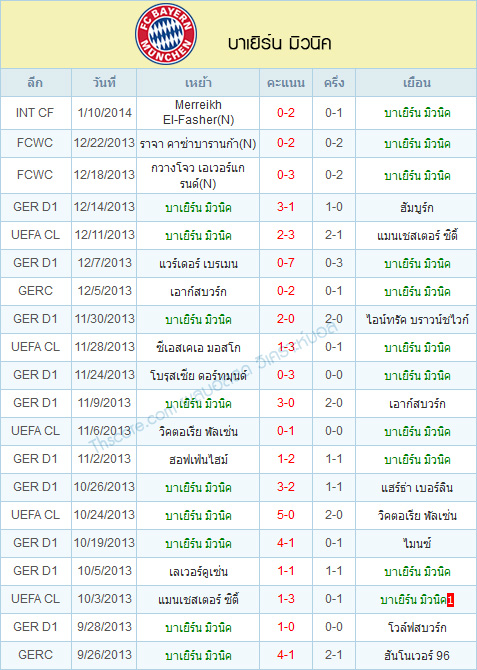
Task: Open the Merreikh El-Fasher(N) team link
Action: tap(198, 113)
